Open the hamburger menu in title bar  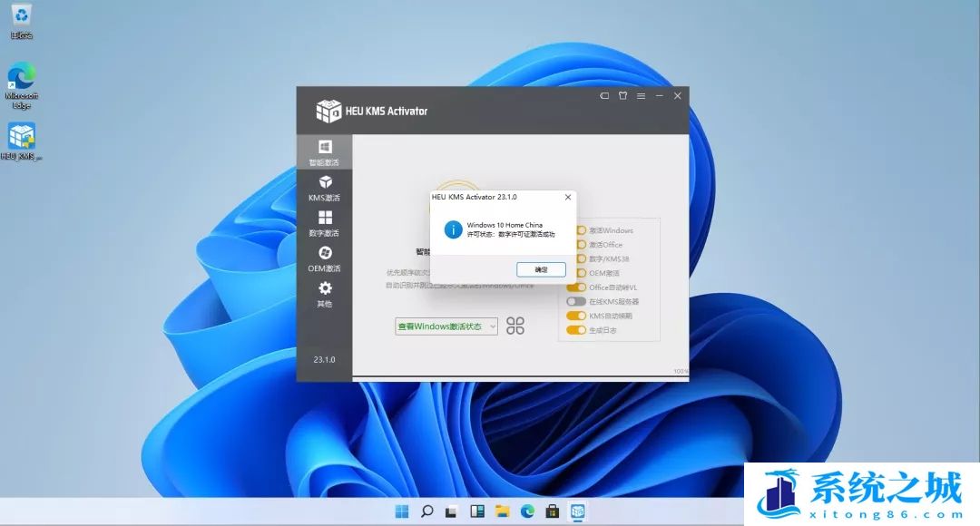641,96
